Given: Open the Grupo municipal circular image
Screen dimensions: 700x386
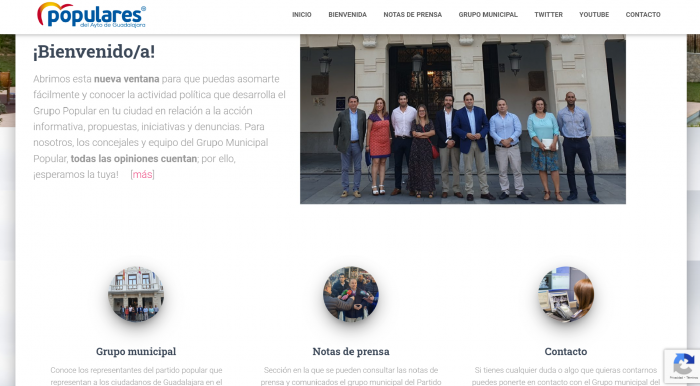Looking at the screenshot, I should point(136,294).
